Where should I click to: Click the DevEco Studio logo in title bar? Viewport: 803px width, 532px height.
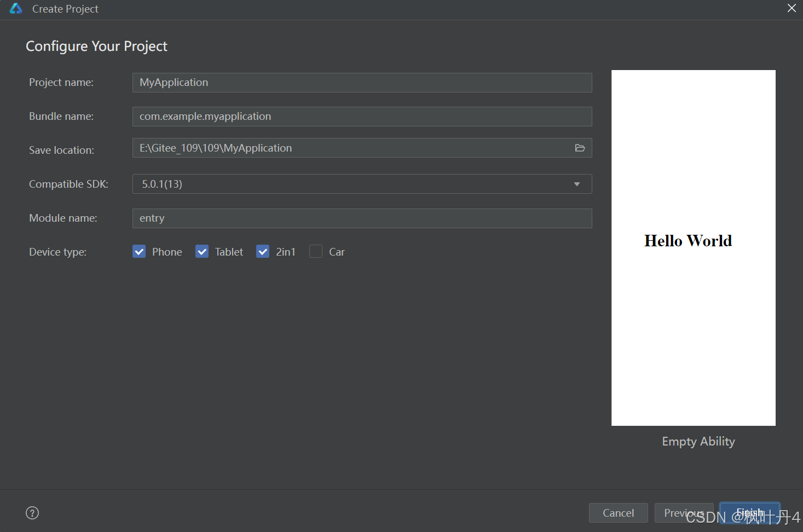16,9
